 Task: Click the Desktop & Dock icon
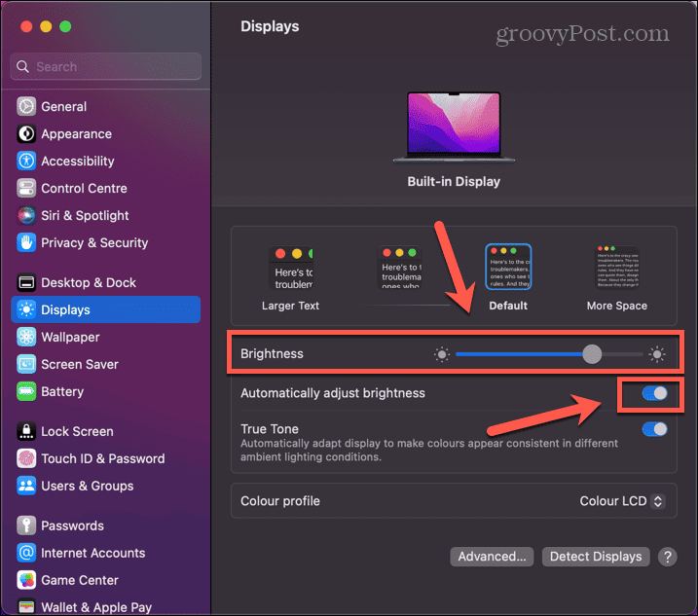point(26,282)
